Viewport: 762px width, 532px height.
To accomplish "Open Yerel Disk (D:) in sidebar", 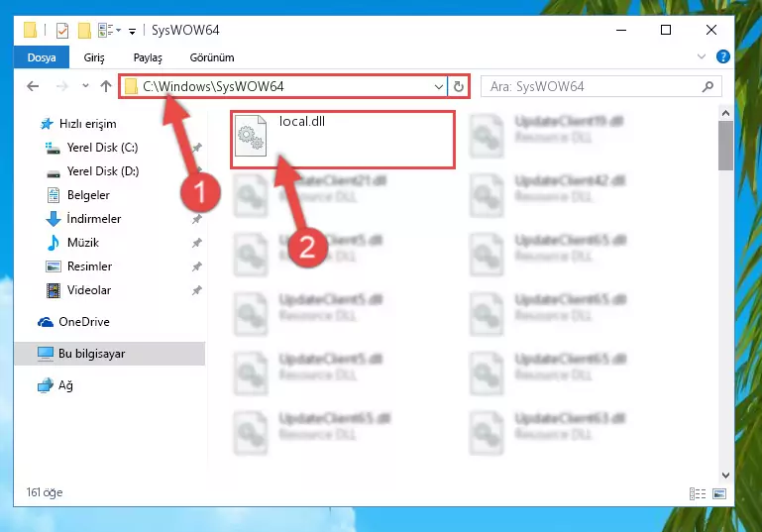I will point(103,171).
